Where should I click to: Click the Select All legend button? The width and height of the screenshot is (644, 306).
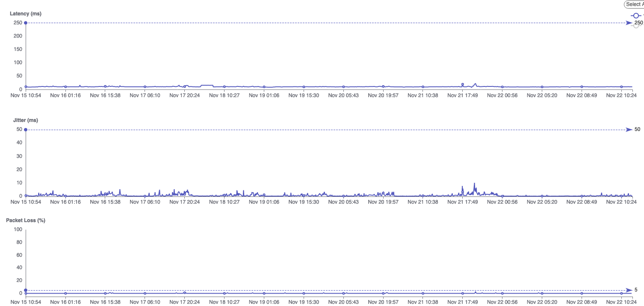634,4
